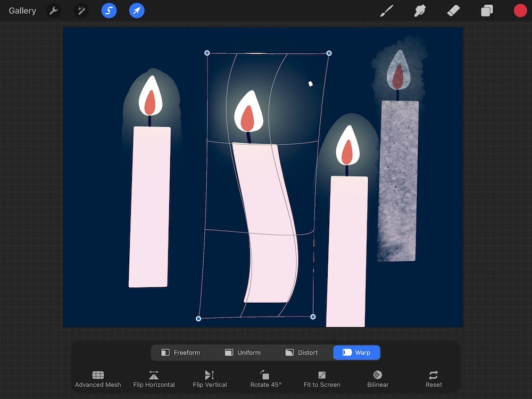The height and width of the screenshot is (399, 532).
Task: Fit the selection to screen
Action: pos(321,379)
